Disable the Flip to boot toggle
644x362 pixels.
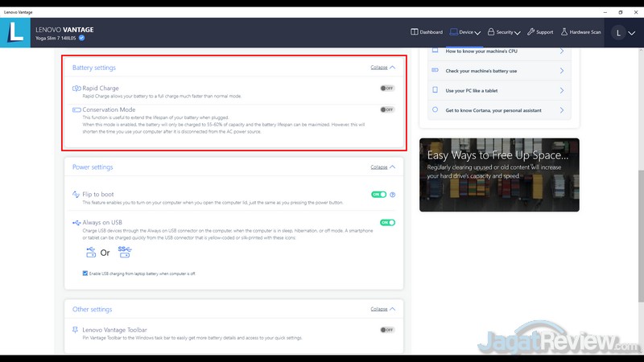pos(378,194)
